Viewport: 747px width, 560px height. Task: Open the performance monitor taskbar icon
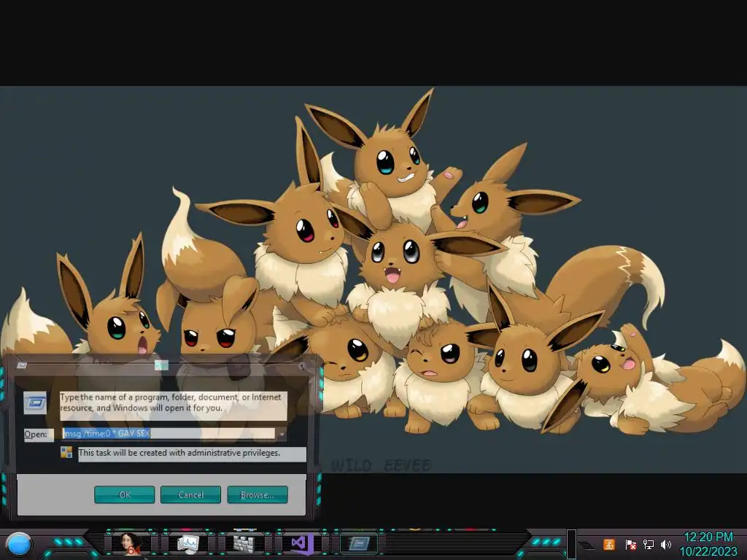point(187,544)
